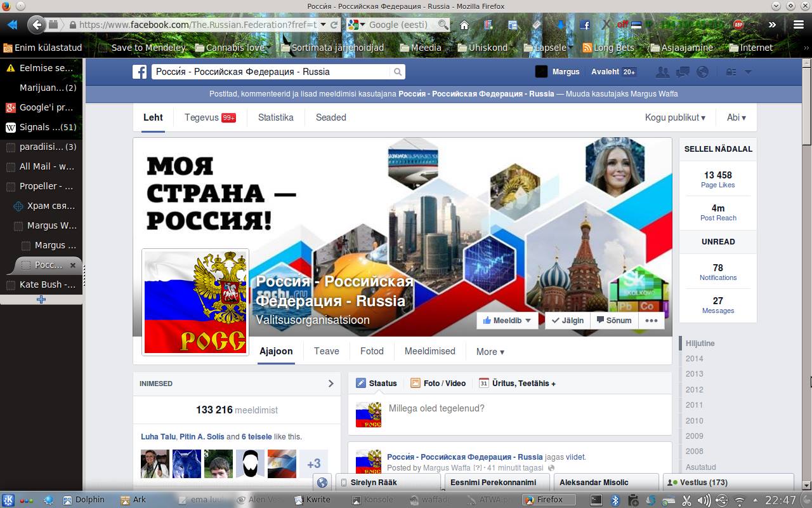Select the Staatus post option
This screenshot has width=812, height=508.
[377, 384]
